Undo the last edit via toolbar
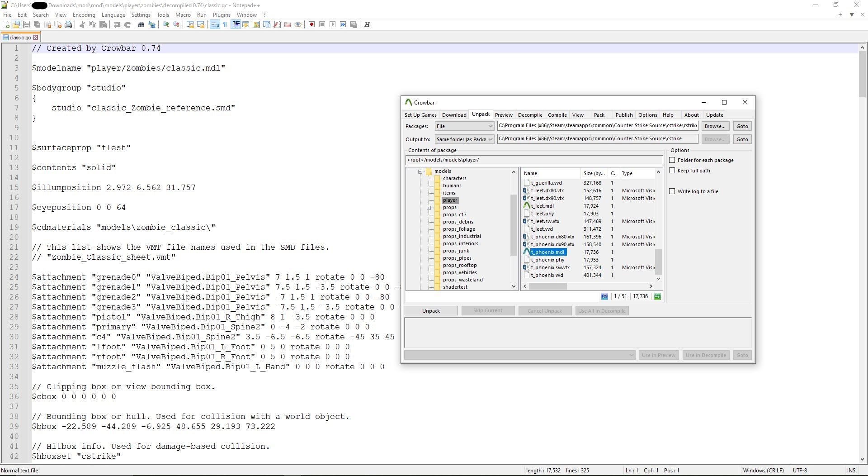This screenshot has width=868, height=476. pos(117,24)
